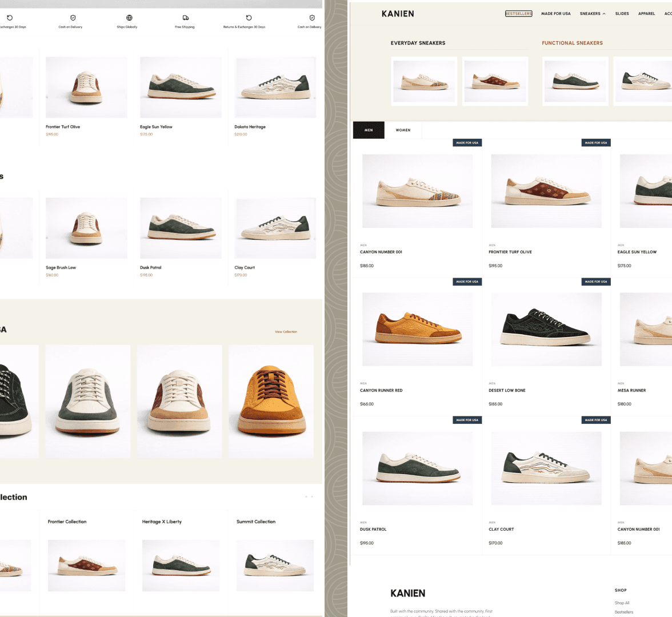Viewport: 672px width, 617px height.
Task: Open the EVERYDAY SNEAKERS heading
Action: pos(418,43)
